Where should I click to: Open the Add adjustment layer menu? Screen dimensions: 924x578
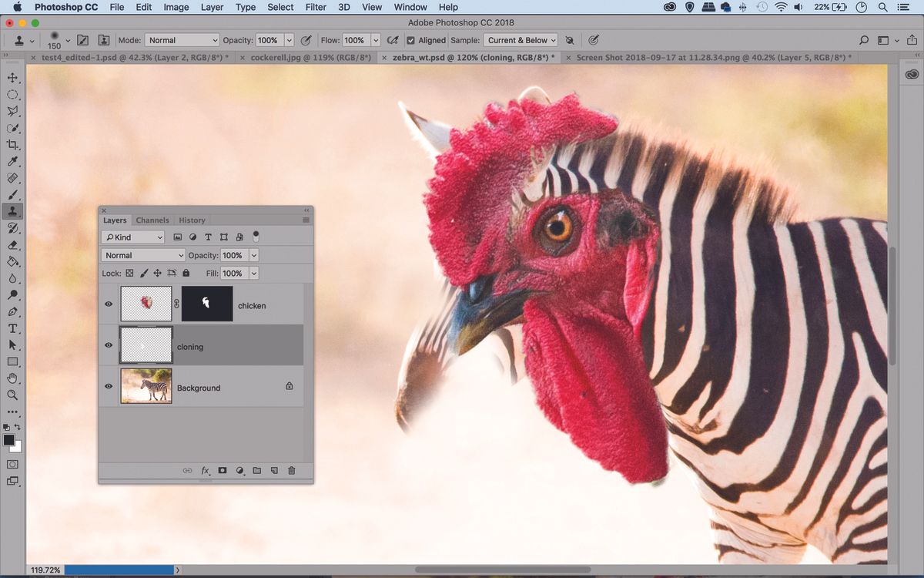tap(239, 470)
